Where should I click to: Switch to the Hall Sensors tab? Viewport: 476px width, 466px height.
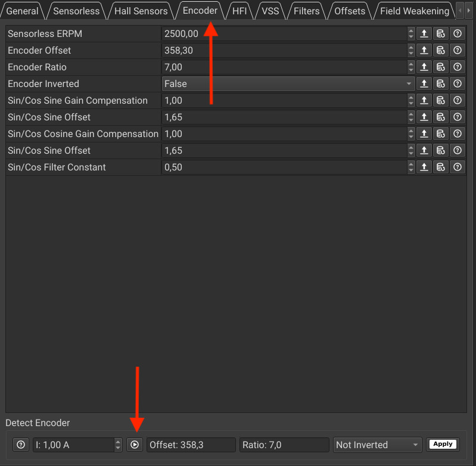pyautogui.click(x=141, y=11)
